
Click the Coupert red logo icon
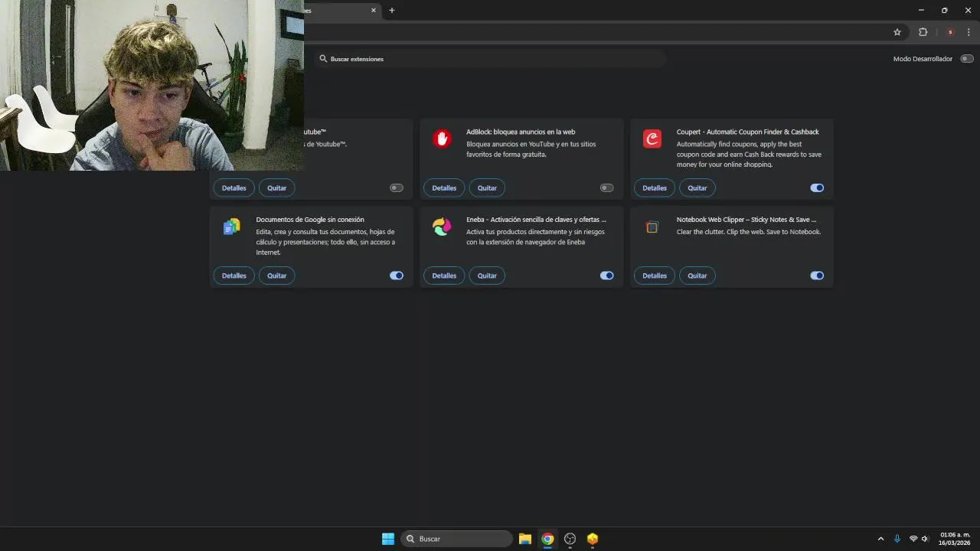[x=652, y=139]
